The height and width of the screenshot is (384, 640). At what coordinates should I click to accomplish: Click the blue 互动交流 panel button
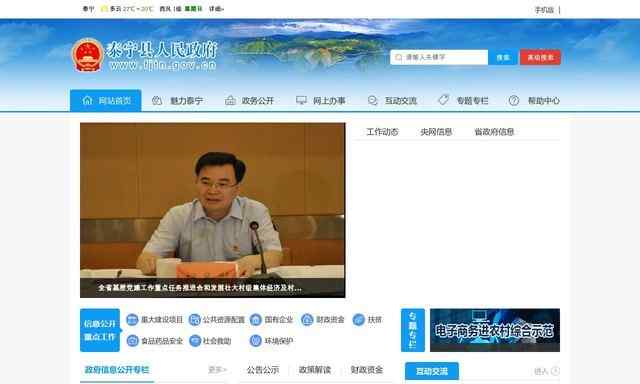point(432,371)
